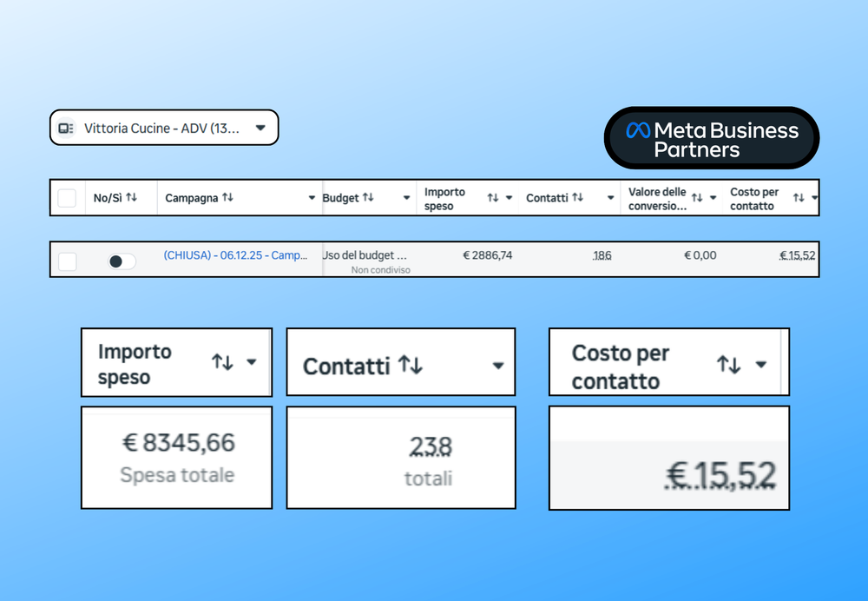Click sort arrows in large Contatti card

pyautogui.click(x=411, y=365)
